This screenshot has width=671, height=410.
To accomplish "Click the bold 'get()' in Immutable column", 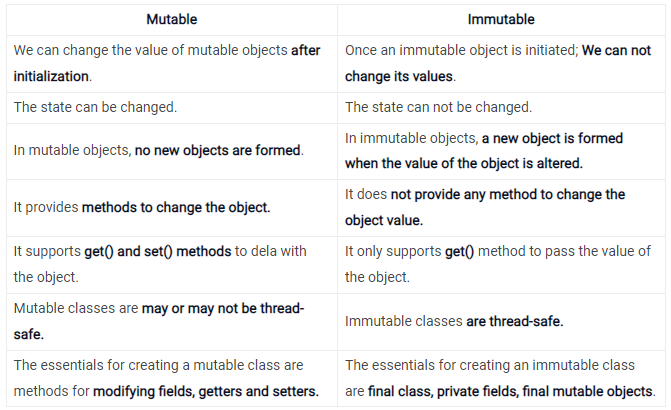I will (459, 251).
